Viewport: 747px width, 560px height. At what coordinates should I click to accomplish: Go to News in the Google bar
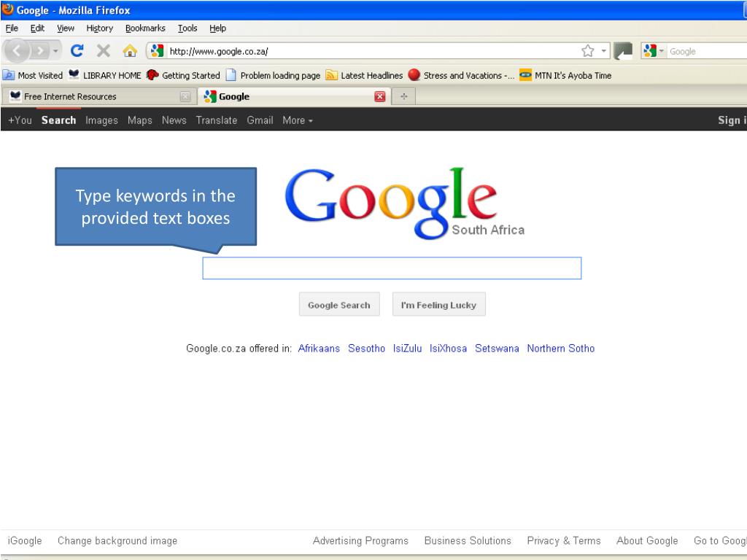point(174,120)
